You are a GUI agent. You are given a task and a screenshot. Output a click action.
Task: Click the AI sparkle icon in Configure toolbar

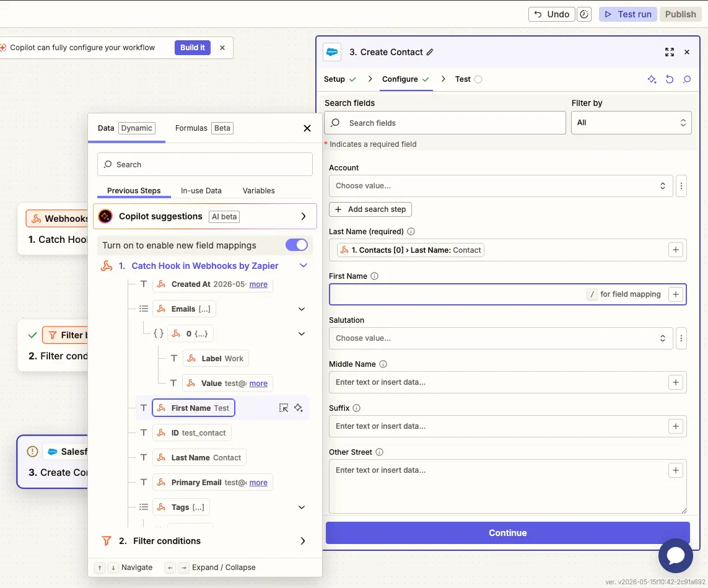(x=652, y=79)
